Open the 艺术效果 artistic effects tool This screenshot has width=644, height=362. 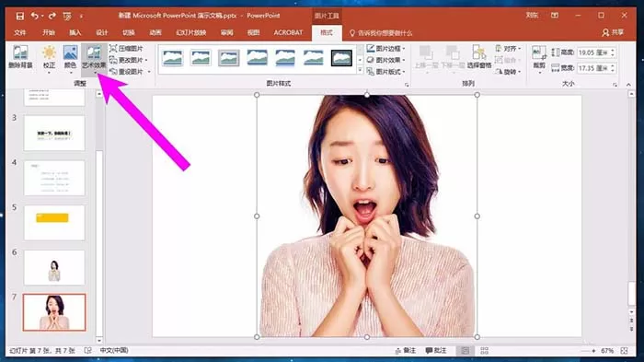[x=94, y=58]
